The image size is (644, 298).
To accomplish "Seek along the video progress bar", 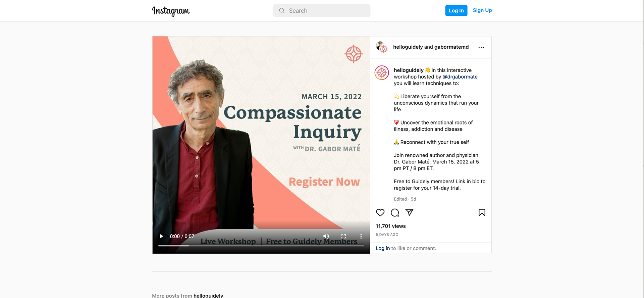I will pyautogui.click(x=261, y=246).
